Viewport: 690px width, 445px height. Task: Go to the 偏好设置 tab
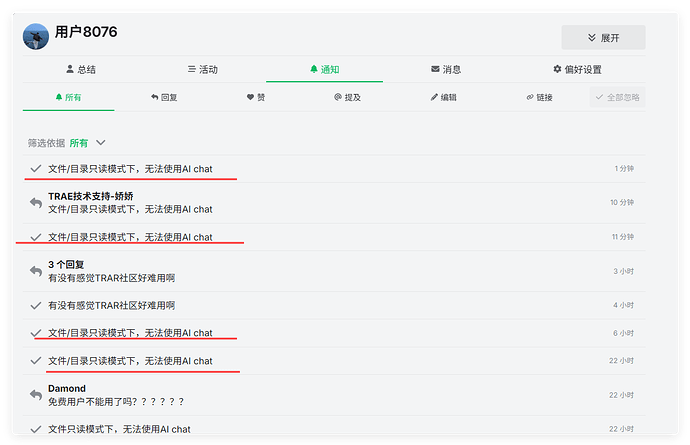click(577, 69)
